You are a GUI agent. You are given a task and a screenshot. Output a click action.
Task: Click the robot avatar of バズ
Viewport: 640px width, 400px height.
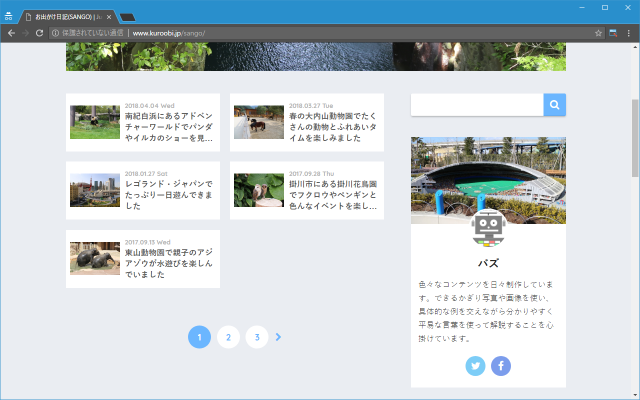488,230
